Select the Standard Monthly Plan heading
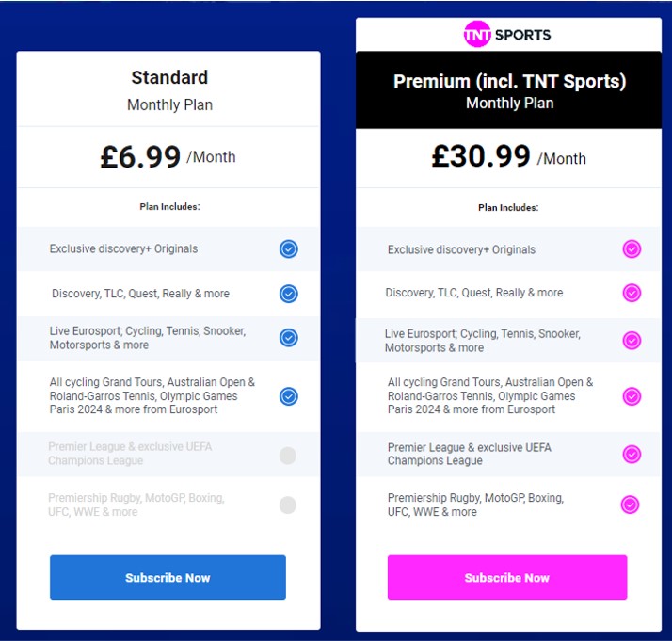 (169, 89)
